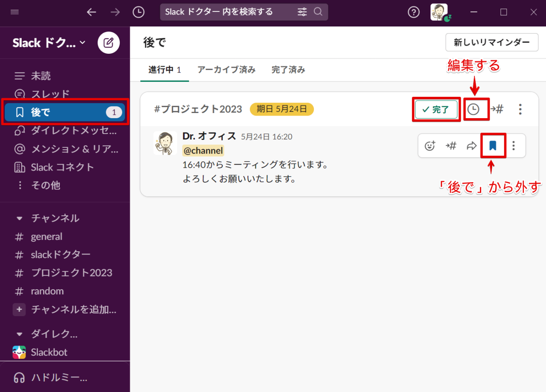Expand the Slack ドクター workspace menu
This screenshot has height=392, width=546.
(x=49, y=43)
